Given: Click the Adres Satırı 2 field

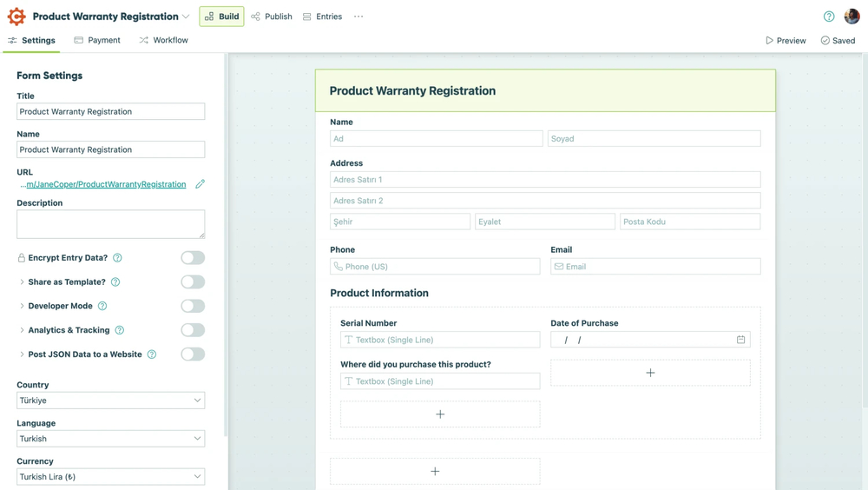Looking at the screenshot, I should pyautogui.click(x=545, y=201).
